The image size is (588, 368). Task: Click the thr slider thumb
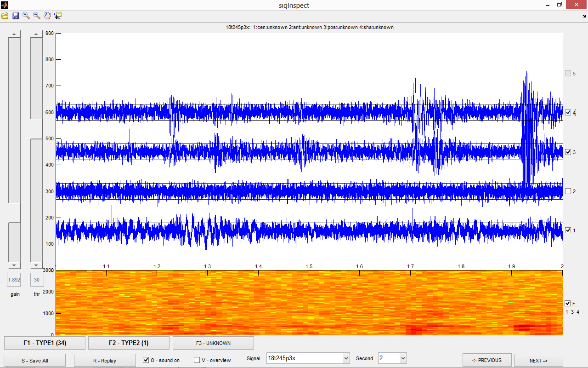pos(36,129)
